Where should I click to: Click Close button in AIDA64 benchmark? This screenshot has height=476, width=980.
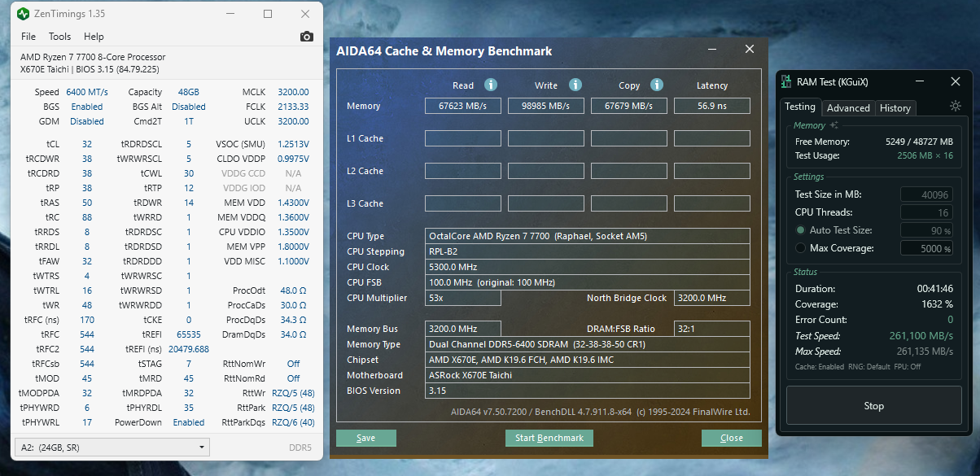tap(732, 438)
